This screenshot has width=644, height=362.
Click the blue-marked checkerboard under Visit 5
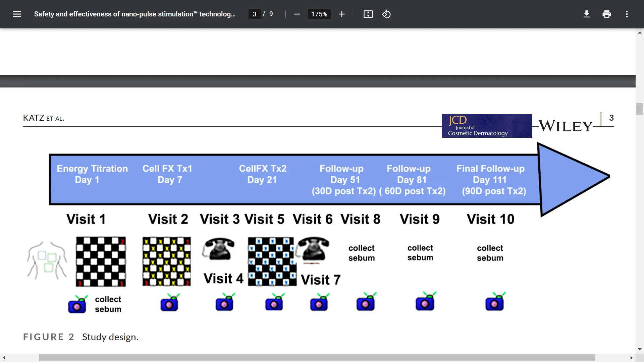click(272, 261)
